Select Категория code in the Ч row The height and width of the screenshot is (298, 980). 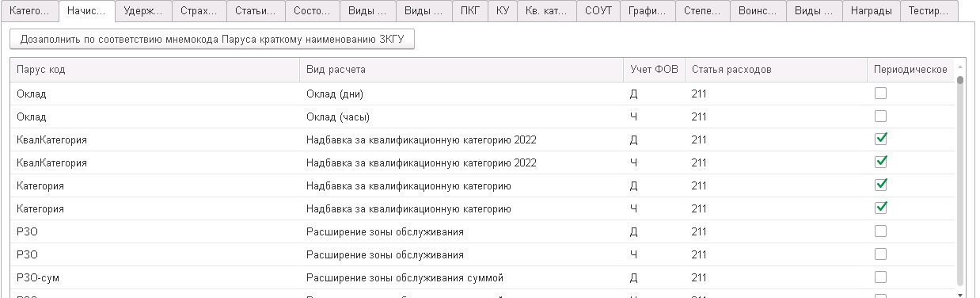[155, 208]
